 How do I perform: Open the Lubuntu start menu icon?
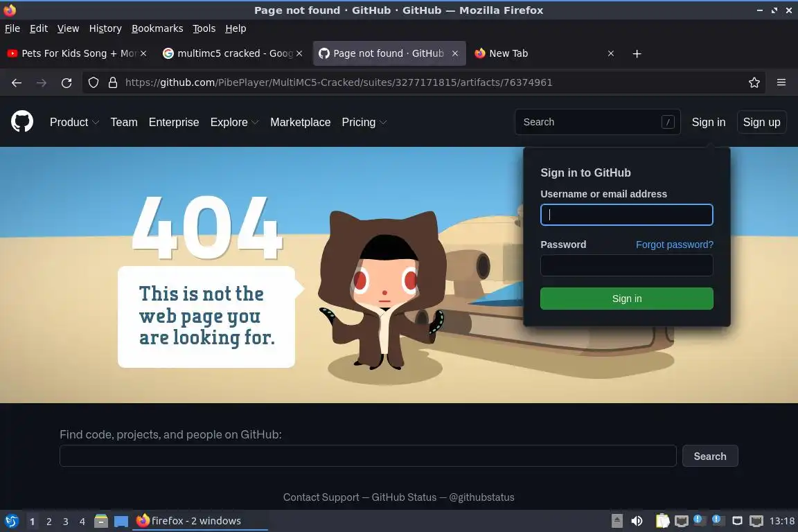point(11,521)
